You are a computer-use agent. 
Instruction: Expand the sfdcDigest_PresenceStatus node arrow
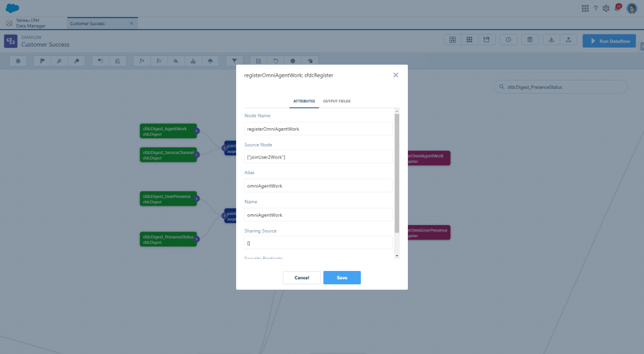point(196,238)
